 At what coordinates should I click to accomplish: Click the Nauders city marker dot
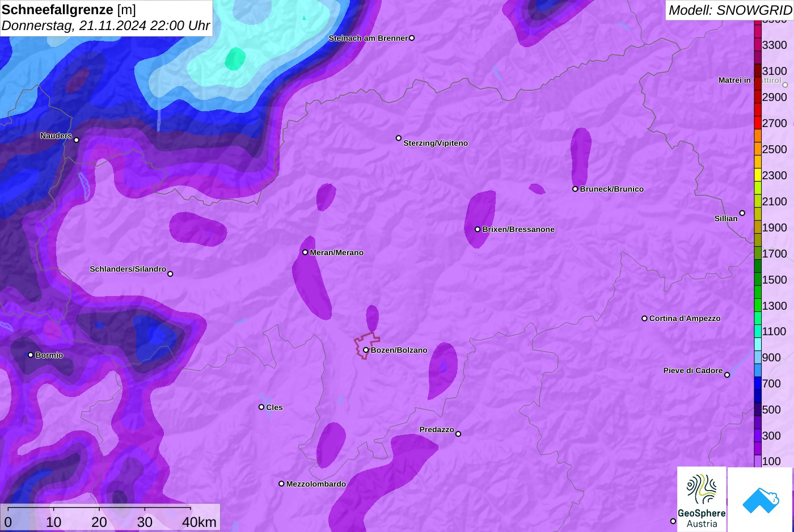(x=77, y=140)
